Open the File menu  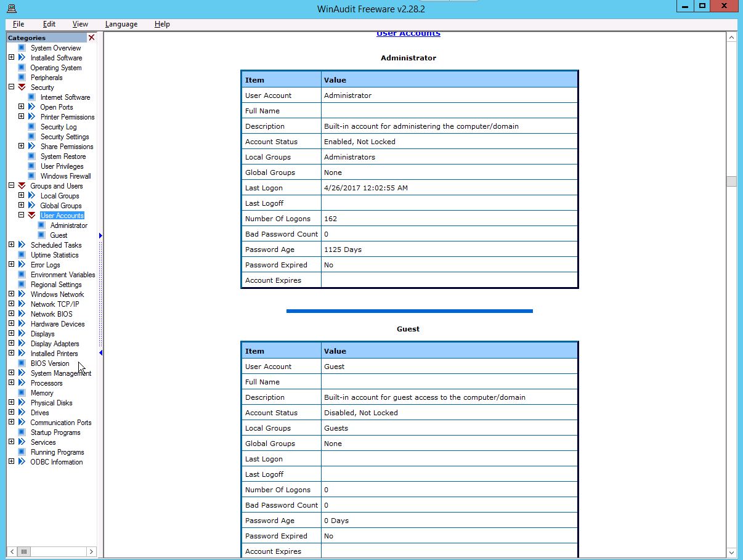point(18,24)
